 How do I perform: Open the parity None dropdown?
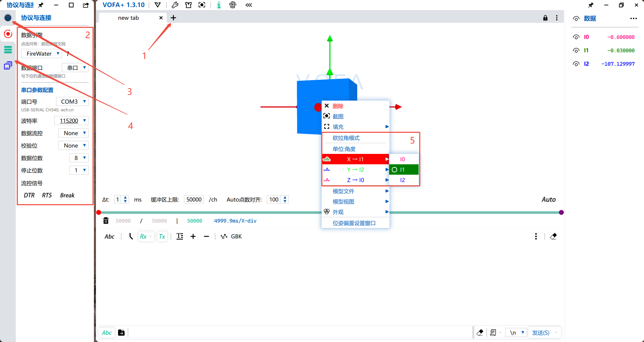pos(73,146)
